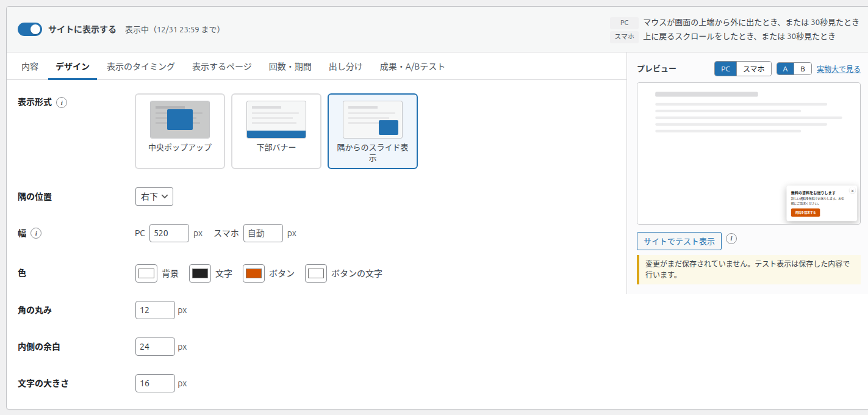
Task: Click the プレビュー heading
Action: [656, 69]
